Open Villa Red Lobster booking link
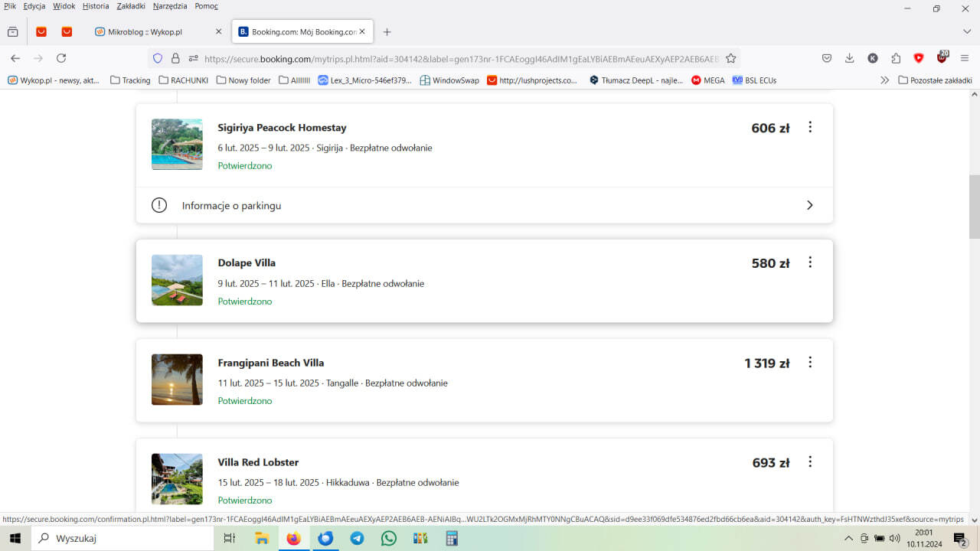Screen dimensions: 980x551 (258, 462)
